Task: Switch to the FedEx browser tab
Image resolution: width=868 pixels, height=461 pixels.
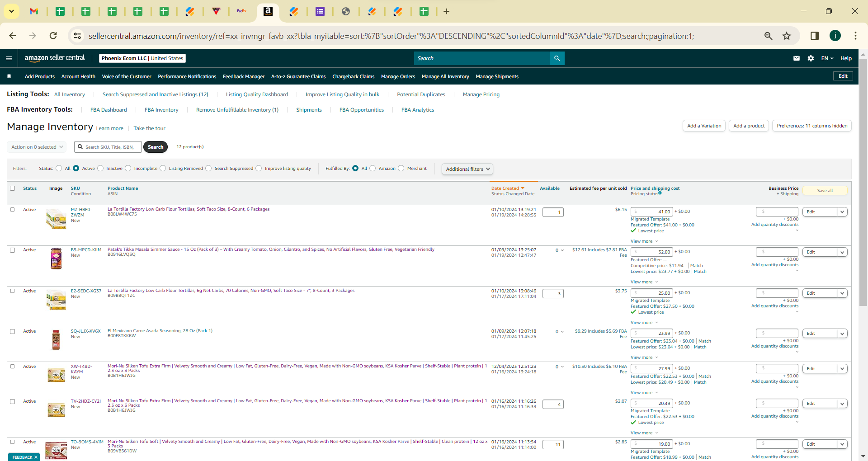Action: 242,11
